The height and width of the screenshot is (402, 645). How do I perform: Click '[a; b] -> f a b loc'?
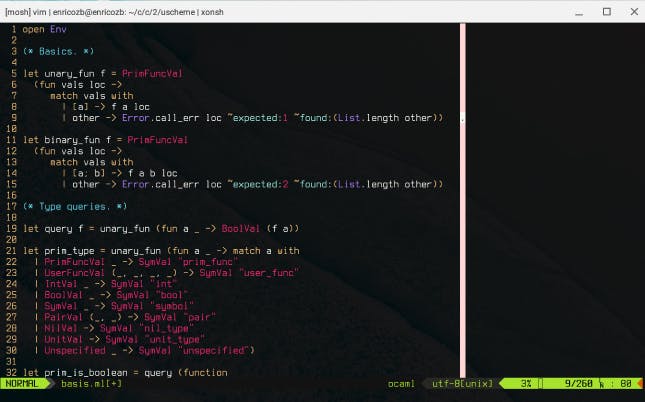125,173
